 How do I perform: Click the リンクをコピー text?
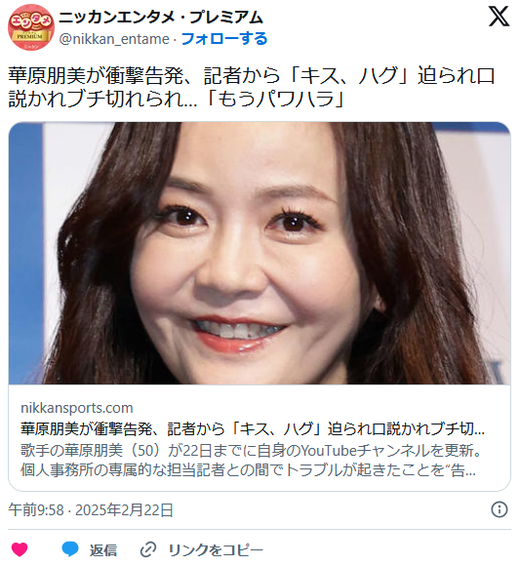[x=215, y=550]
